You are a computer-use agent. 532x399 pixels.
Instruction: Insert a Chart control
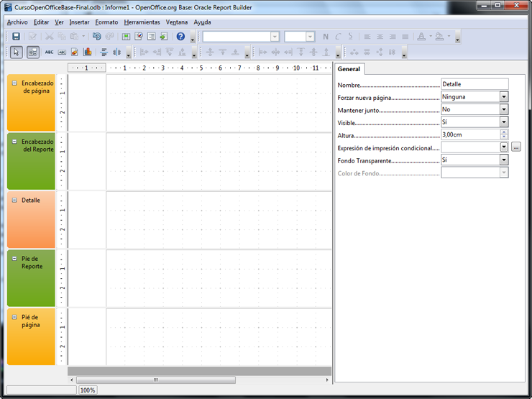(x=88, y=52)
